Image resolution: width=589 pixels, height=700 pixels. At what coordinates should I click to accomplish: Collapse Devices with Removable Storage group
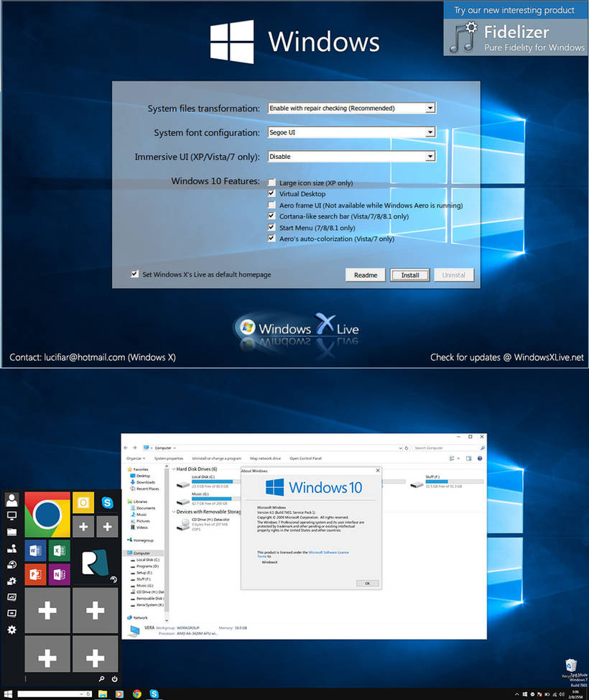click(174, 512)
